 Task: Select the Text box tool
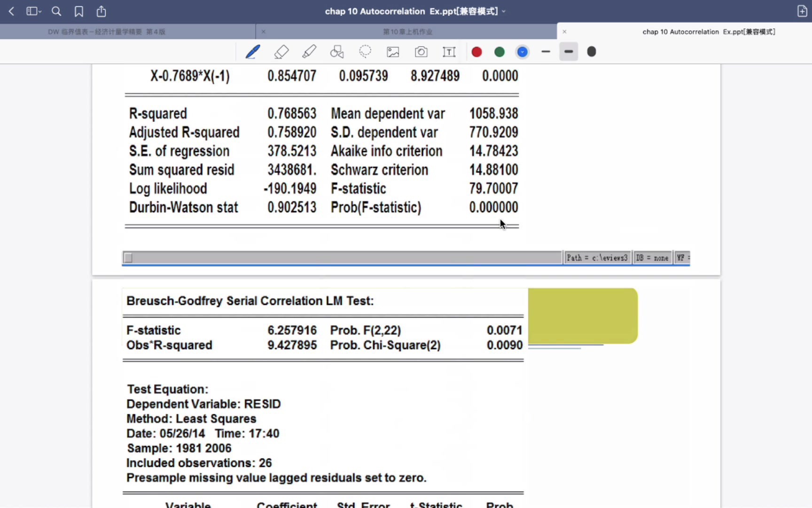pos(449,52)
